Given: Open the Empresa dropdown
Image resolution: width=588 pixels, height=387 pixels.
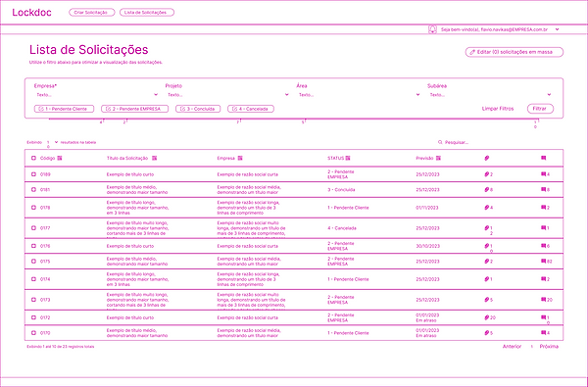Looking at the screenshot, I should 96,95.
